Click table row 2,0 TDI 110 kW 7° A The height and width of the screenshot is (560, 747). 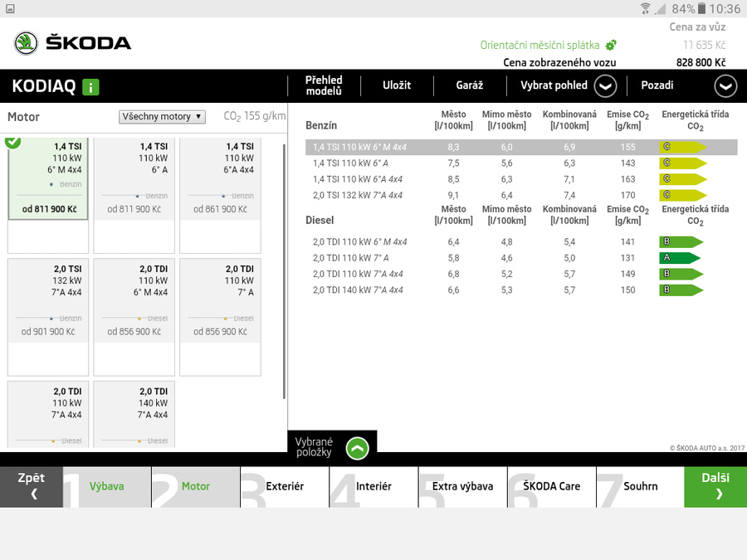[x=521, y=258]
